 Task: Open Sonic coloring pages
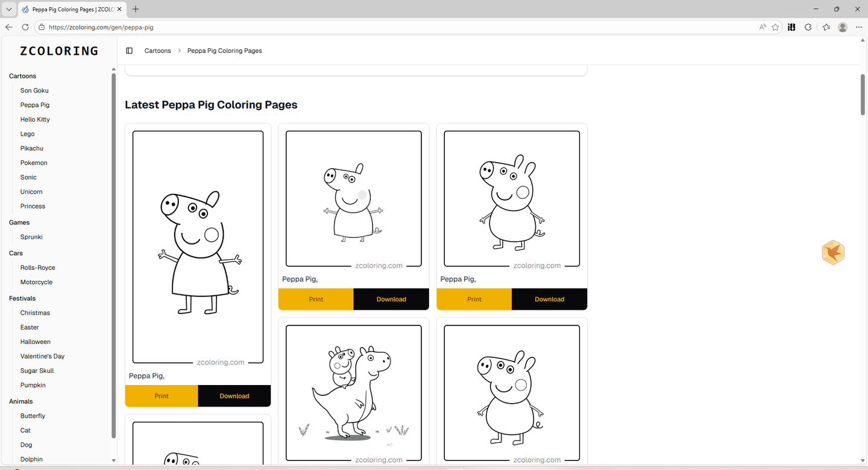(28, 177)
